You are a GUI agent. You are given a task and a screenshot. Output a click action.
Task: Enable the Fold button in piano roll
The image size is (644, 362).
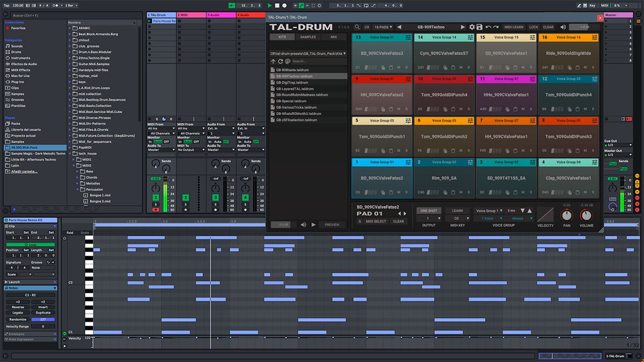(70, 233)
